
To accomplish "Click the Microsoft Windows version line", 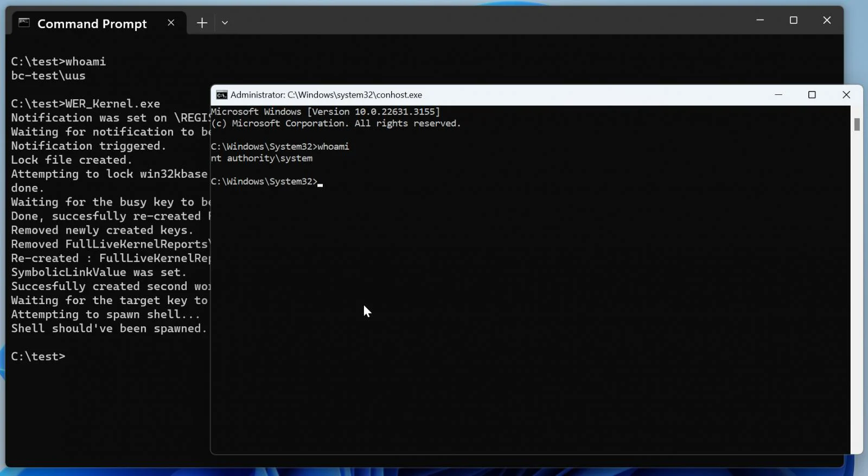I will click(325, 112).
